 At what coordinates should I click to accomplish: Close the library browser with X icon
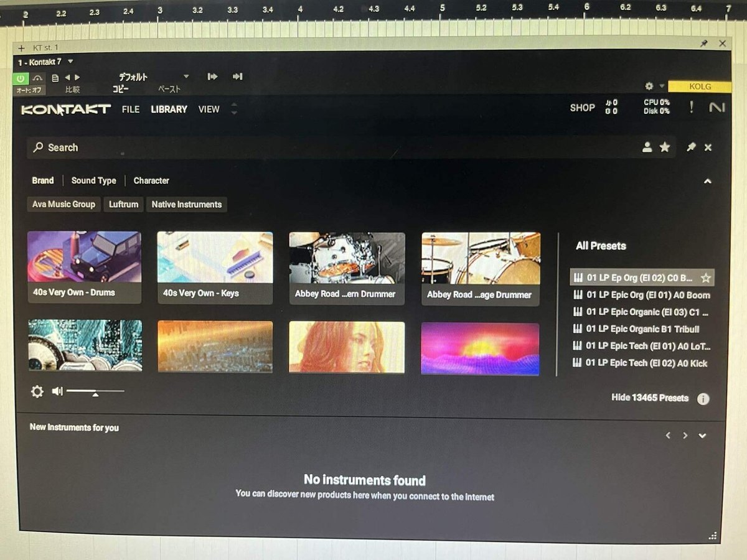[x=708, y=147]
